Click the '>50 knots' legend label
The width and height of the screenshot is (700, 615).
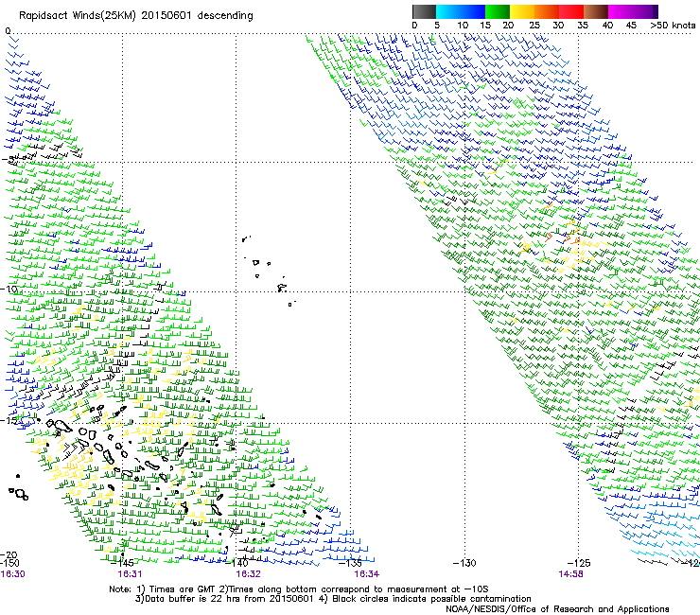click(x=673, y=25)
